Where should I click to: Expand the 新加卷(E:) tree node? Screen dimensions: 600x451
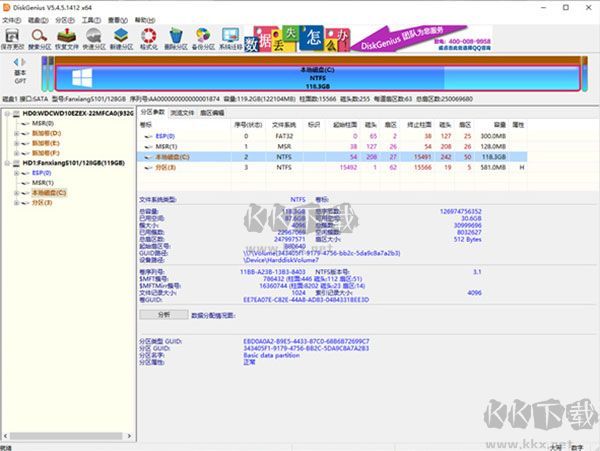(x=16, y=143)
